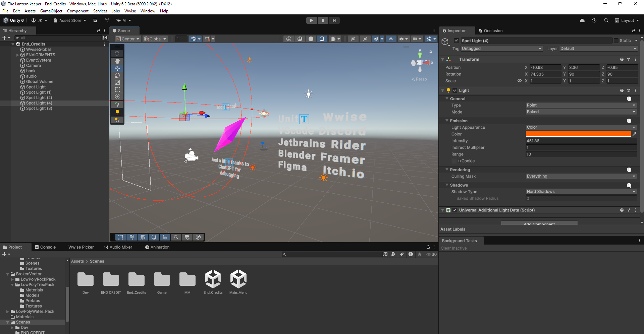The width and height of the screenshot is (644, 334).
Task: Disable the Light component checkbox
Action: [455, 90]
